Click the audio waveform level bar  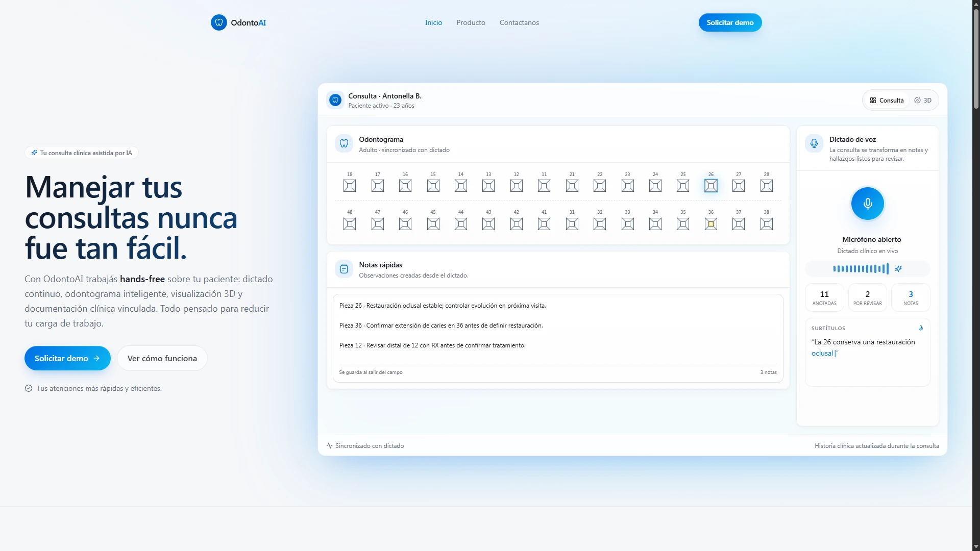click(861, 269)
